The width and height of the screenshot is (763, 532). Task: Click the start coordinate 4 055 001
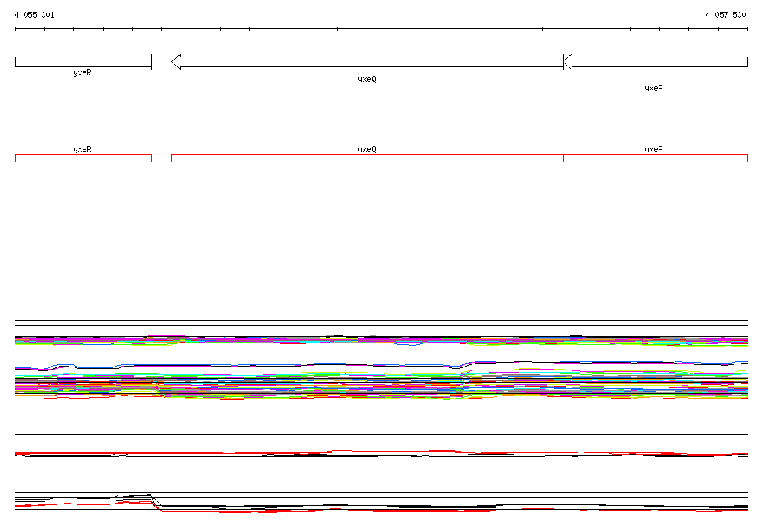[x=34, y=15]
